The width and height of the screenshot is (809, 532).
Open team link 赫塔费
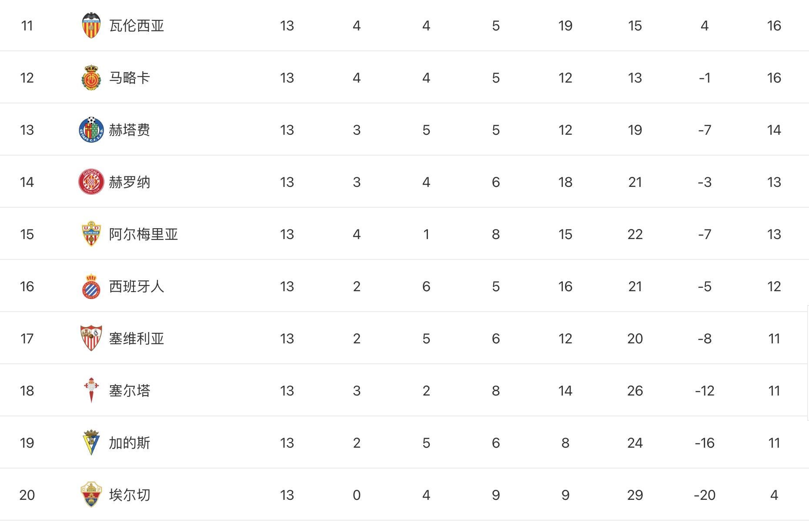[x=130, y=130]
